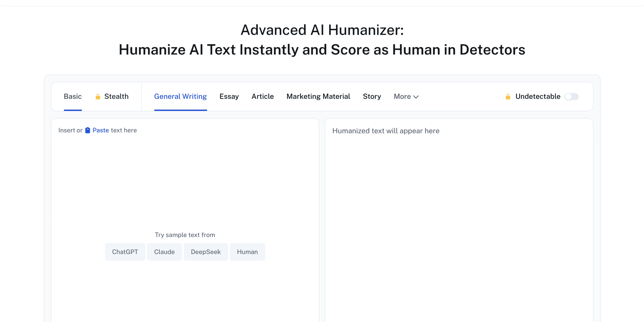
Task: Click the Paste link in the input box
Action: point(101,130)
